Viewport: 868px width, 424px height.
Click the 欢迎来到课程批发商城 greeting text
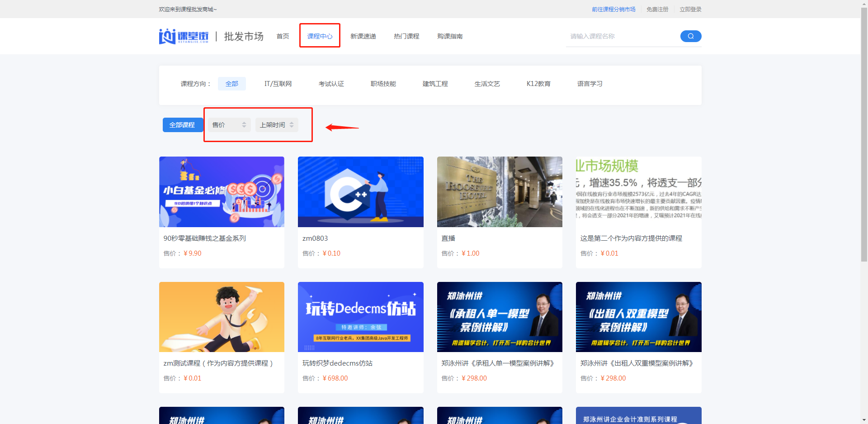(188, 9)
